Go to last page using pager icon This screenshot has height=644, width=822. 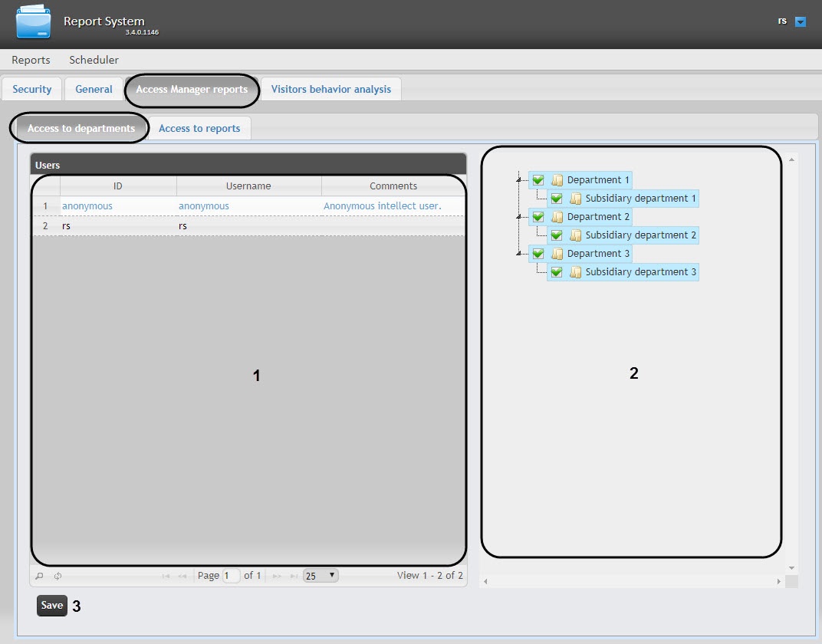coord(294,576)
